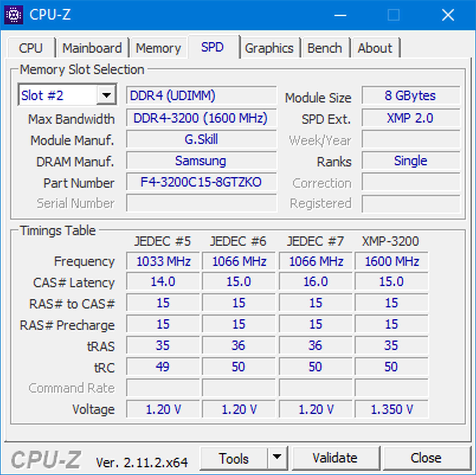Screen dimensions: 476x475
Task: Switch to the CPU tab
Action: [x=31, y=48]
